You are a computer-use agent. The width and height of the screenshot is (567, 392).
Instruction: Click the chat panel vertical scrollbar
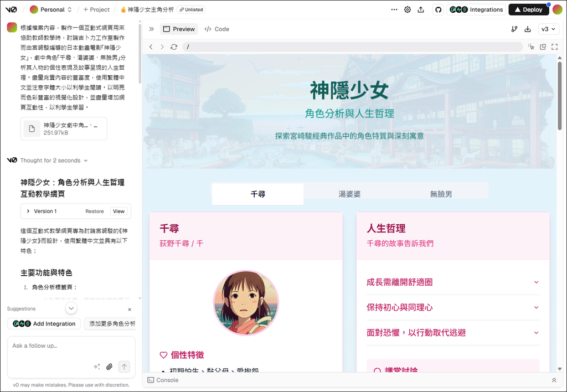pos(140,54)
